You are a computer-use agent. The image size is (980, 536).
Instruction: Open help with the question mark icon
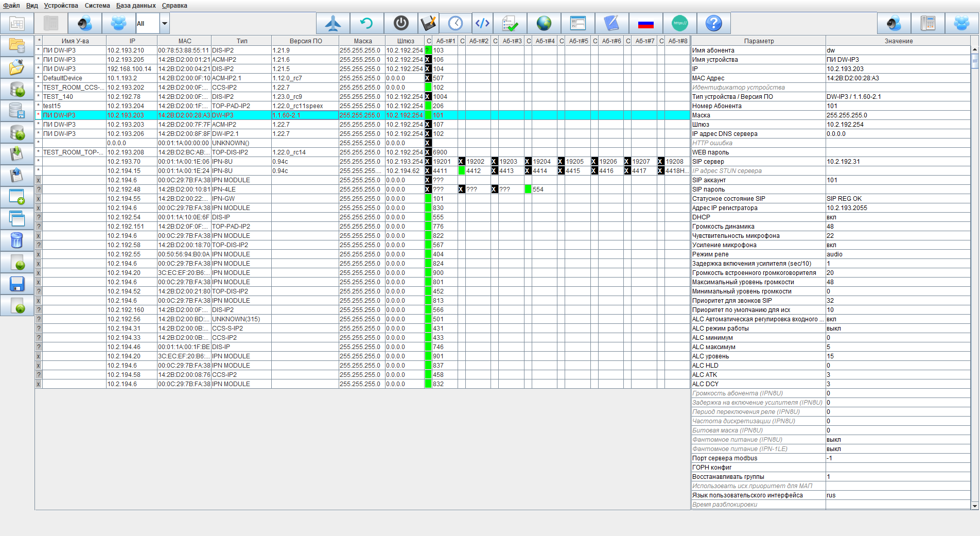tap(713, 23)
